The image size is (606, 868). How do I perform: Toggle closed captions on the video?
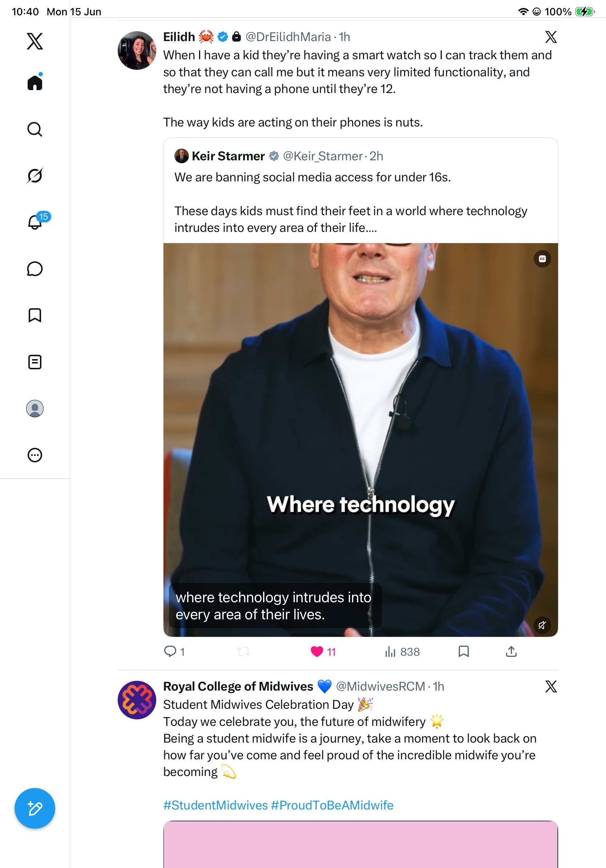(x=542, y=259)
